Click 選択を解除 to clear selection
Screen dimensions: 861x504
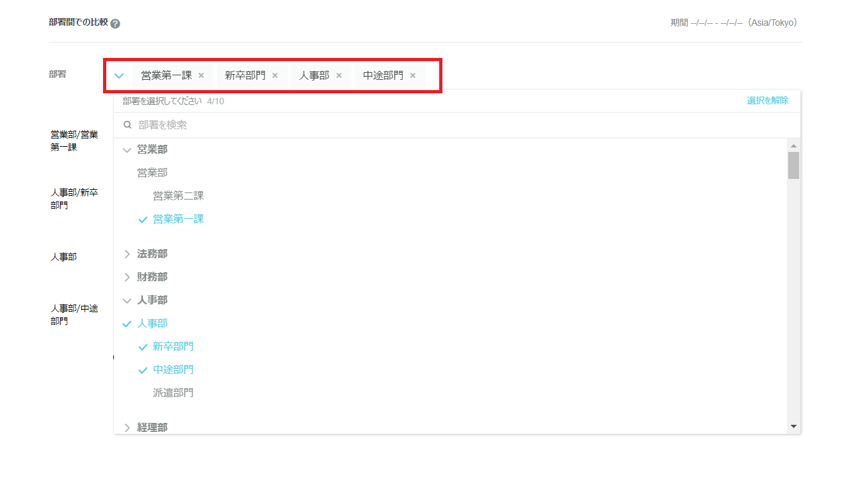click(x=768, y=100)
